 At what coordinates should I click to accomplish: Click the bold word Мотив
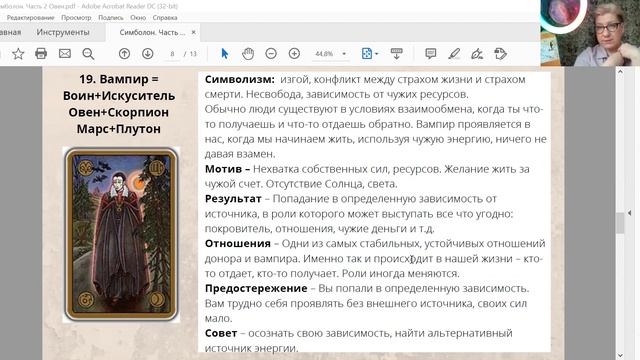223,169
